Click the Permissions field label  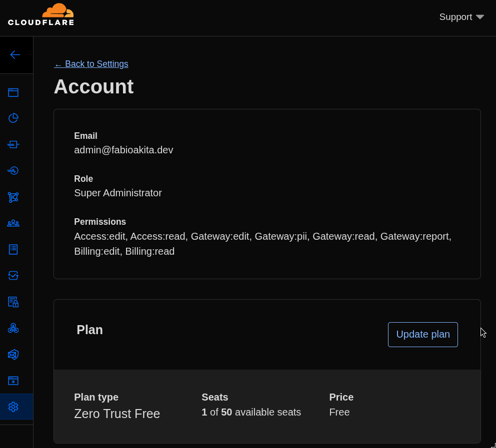pyautogui.click(x=100, y=221)
